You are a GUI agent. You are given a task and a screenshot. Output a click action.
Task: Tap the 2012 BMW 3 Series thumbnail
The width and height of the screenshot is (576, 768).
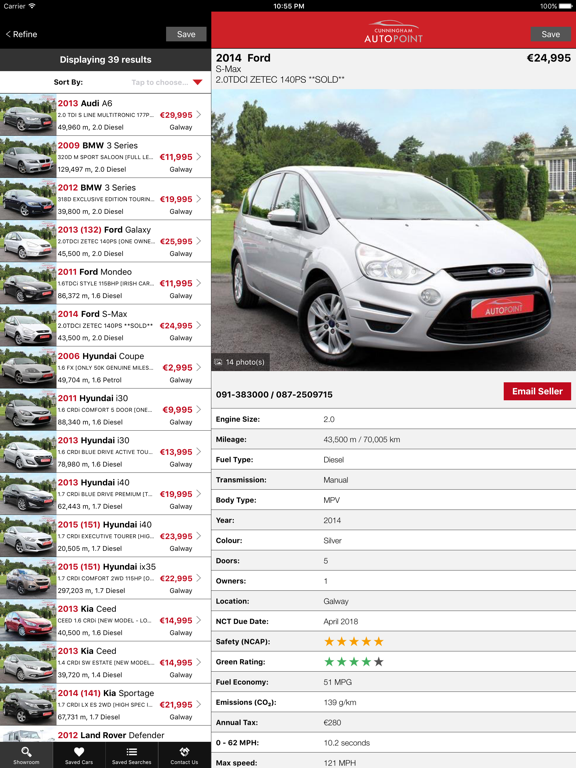click(x=28, y=199)
